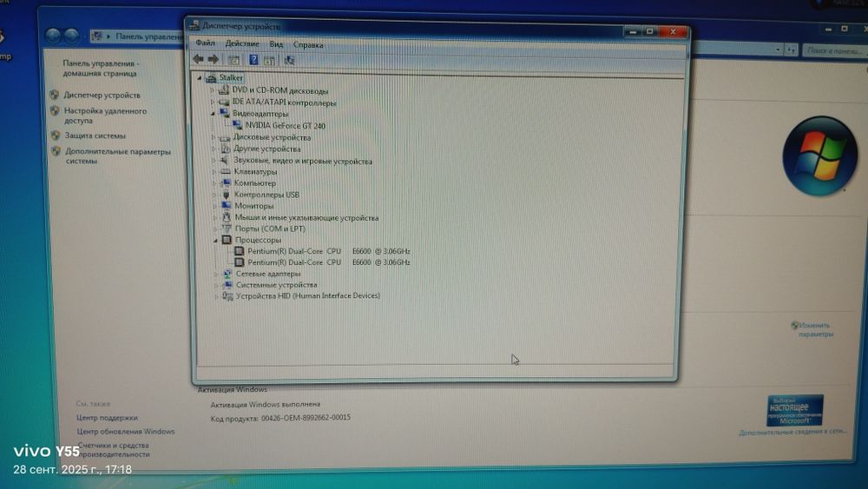Click the IDE ATA/ATAPI контроллеры icon
Screen dimensions: 868x489
(x=224, y=102)
